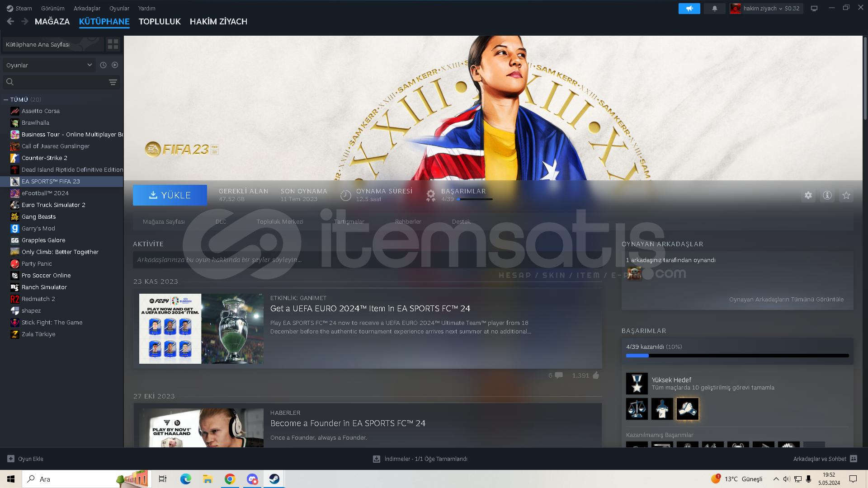Go forward with the right arrow
The image size is (868, 488).
coord(25,21)
